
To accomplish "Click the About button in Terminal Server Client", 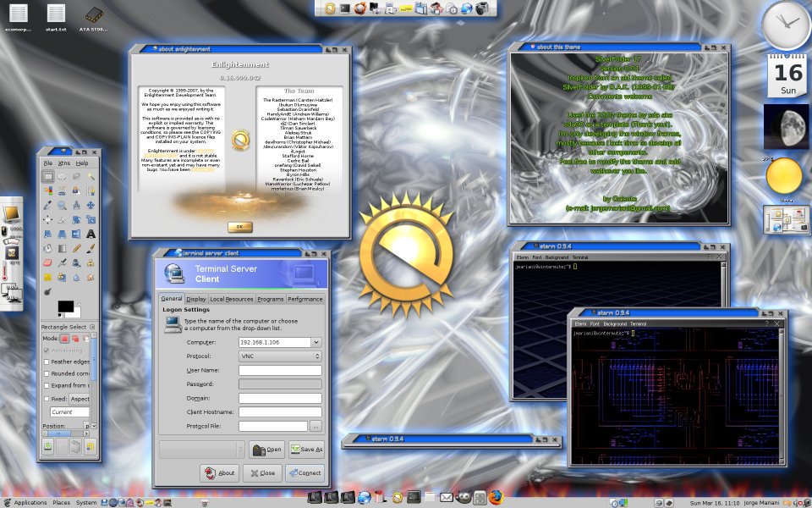I will 220,472.
